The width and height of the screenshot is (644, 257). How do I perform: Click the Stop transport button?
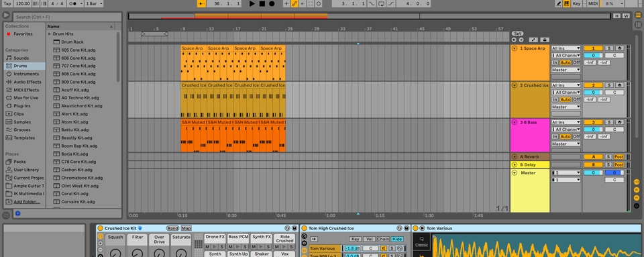coord(262,4)
